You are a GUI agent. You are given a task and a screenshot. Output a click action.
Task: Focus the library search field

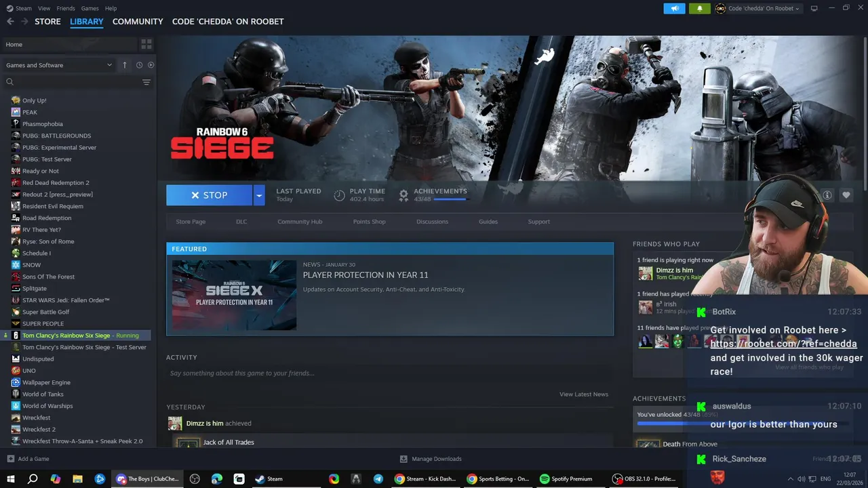click(x=71, y=82)
